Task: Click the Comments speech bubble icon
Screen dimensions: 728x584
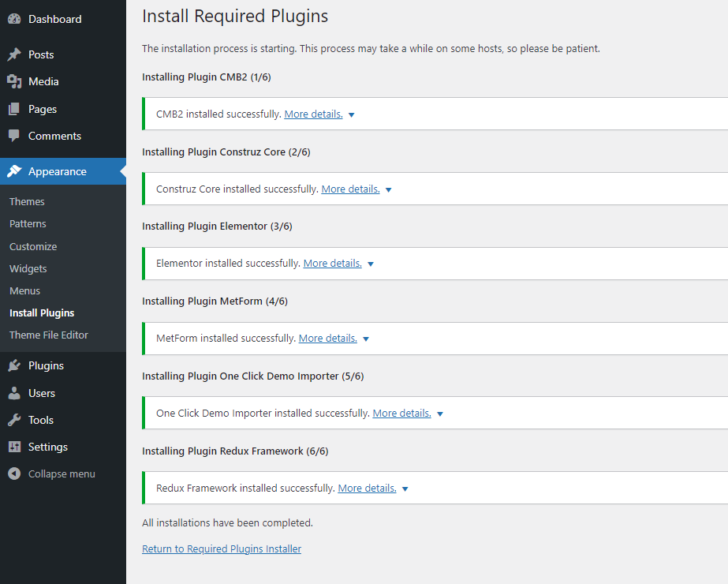Action: [14, 136]
